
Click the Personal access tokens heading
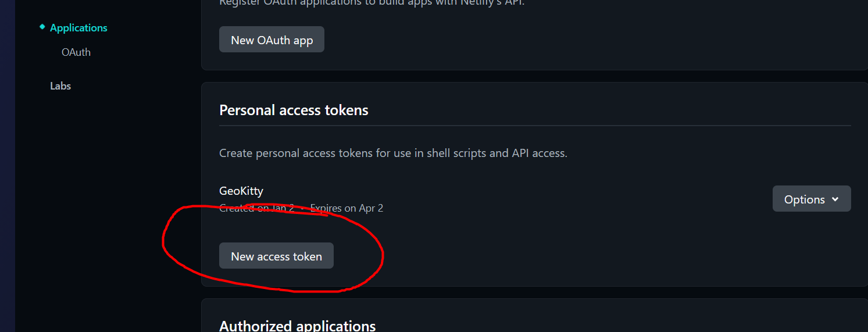(x=294, y=110)
